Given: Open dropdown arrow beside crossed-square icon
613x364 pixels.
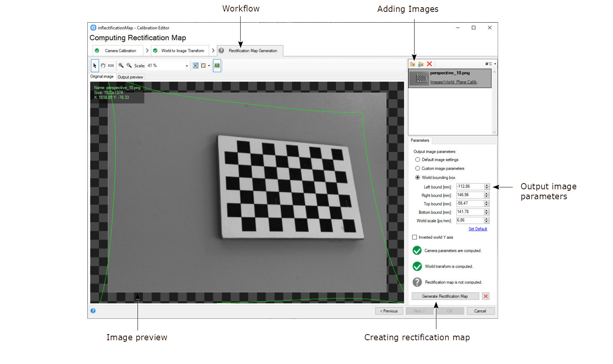Looking at the screenshot, I should pos(209,66).
